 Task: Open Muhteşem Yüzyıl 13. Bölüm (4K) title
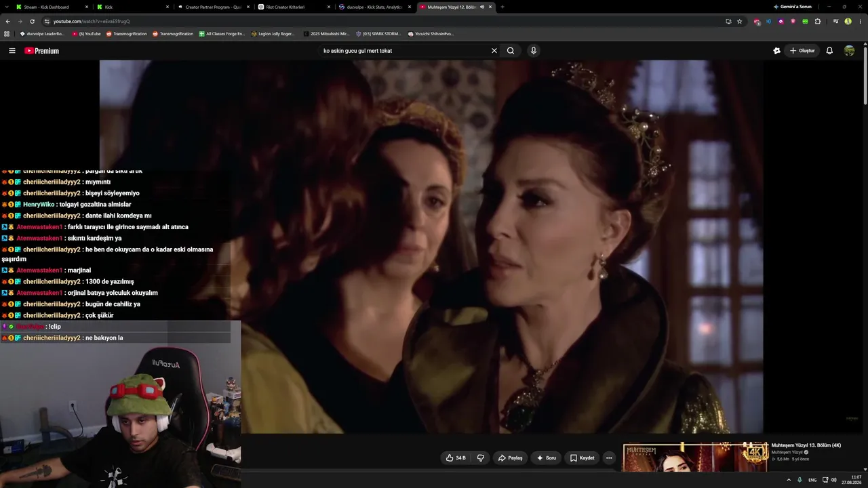pos(806,445)
